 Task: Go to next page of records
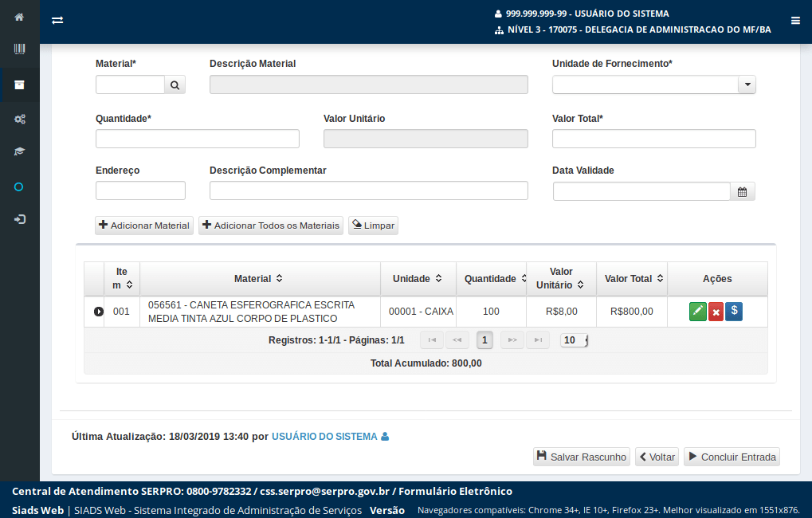pos(512,340)
